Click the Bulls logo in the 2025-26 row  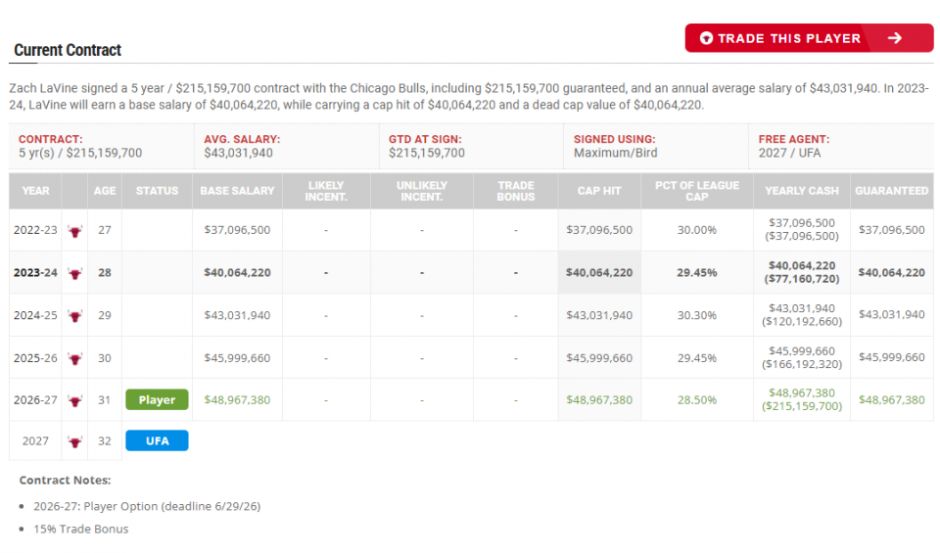(x=75, y=358)
